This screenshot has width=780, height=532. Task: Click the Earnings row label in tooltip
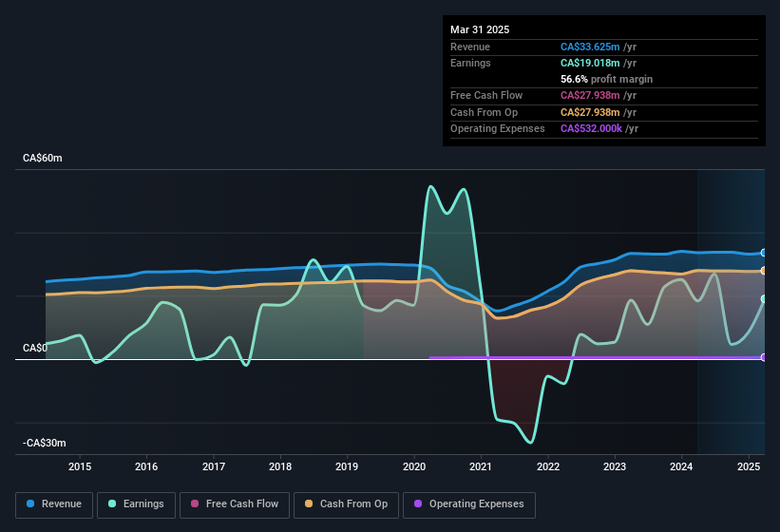(470, 63)
